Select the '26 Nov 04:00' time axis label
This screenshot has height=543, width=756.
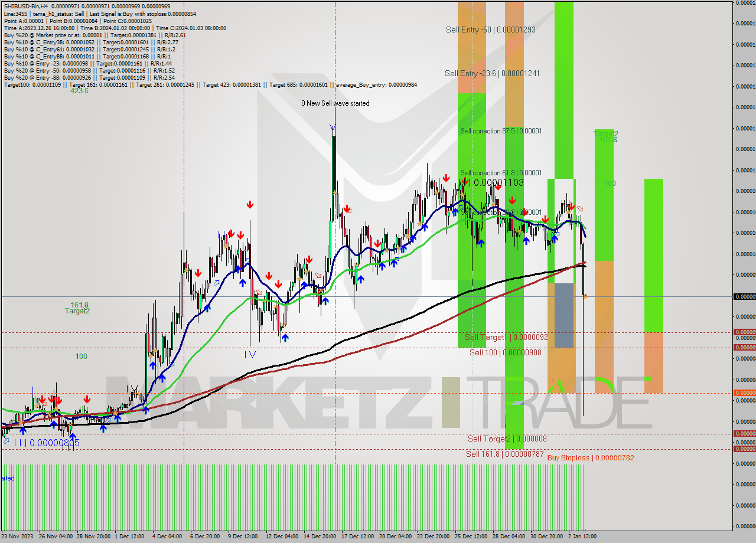pos(56,537)
